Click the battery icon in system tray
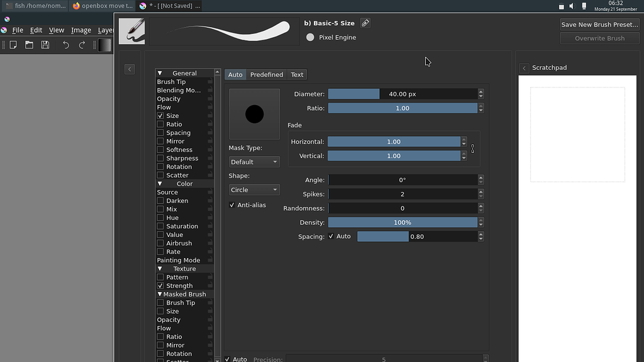Screen dimensions: 644x362 [584, 6]
